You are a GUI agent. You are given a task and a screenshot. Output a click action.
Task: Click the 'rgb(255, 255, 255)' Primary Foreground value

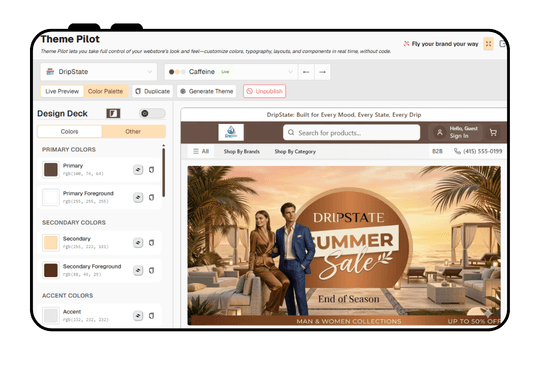tap(85, 201)
